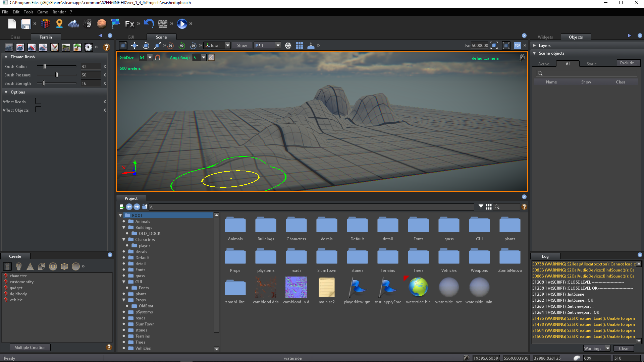Open the GridSize 64 dropdown
This screenshot has width=644, height=362.
click(150, 57)
